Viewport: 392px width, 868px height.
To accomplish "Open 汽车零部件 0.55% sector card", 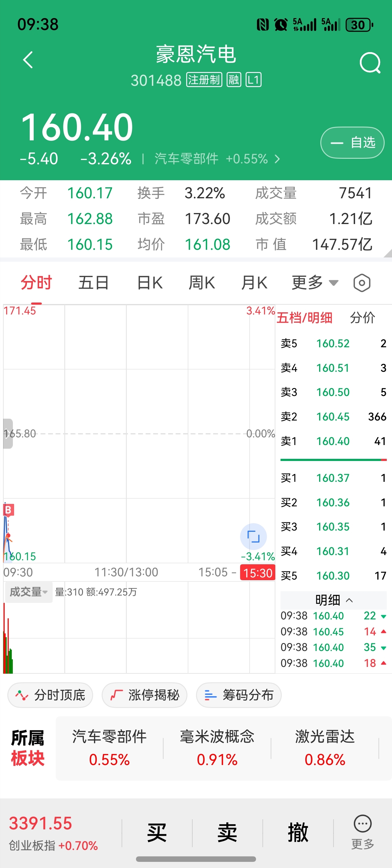I will click(109, 748).
